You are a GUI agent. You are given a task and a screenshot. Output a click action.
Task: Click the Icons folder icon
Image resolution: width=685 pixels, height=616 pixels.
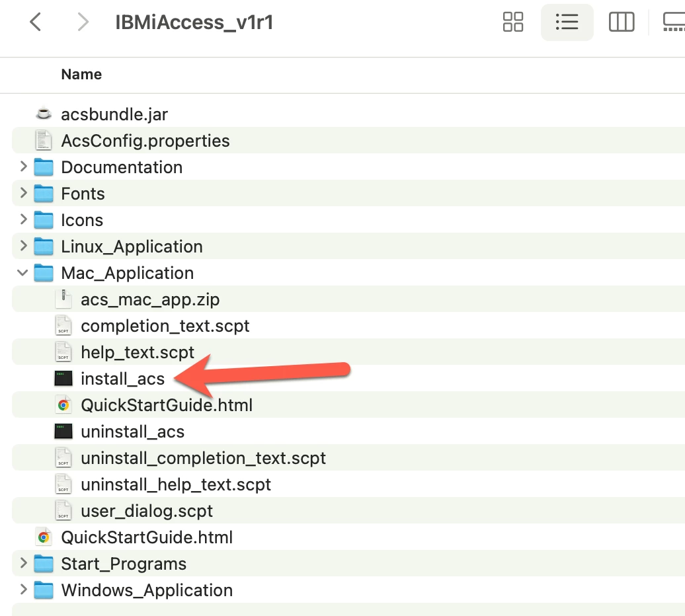[x=44, y=220]
